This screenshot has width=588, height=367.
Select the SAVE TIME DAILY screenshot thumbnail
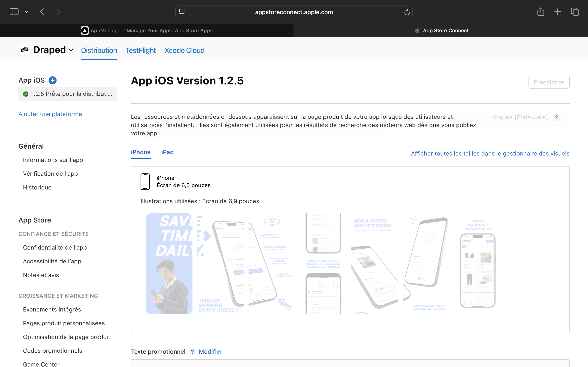[x=169, y=264]
